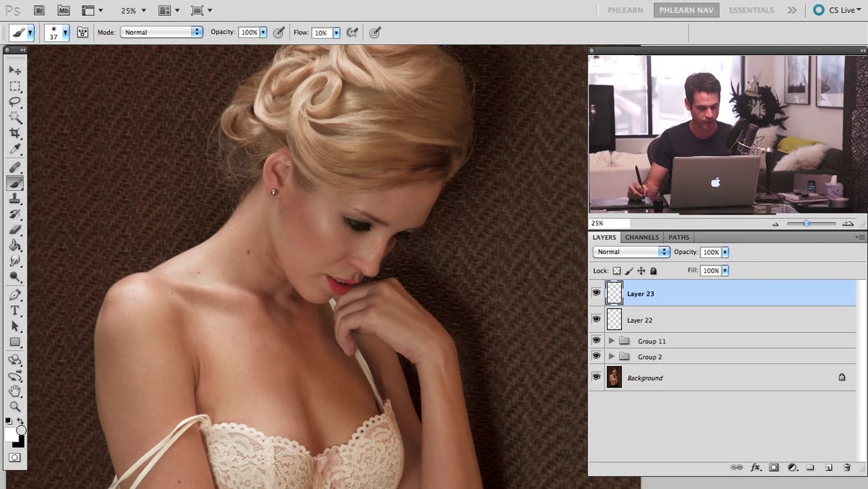868x489 pixels.
Task: Open the Brush panel toggle icon
Action: pyautogui.click(x=82, y=33)
